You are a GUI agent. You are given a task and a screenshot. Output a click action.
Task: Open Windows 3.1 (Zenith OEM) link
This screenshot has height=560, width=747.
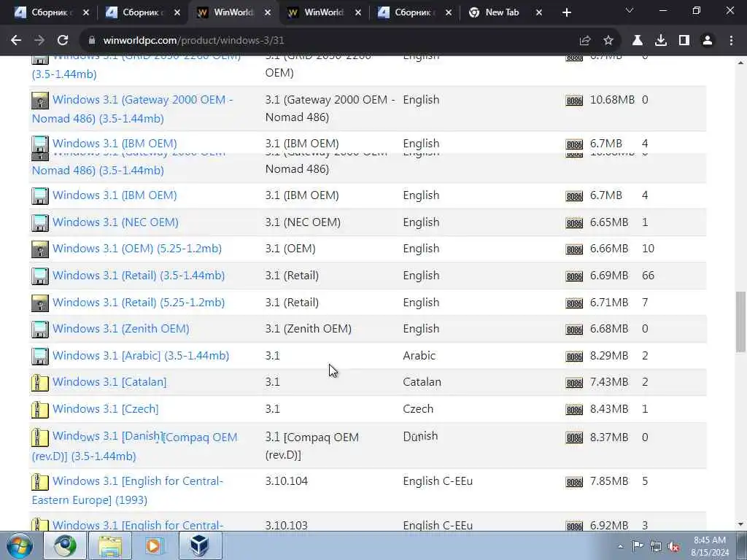click(120, 329)
